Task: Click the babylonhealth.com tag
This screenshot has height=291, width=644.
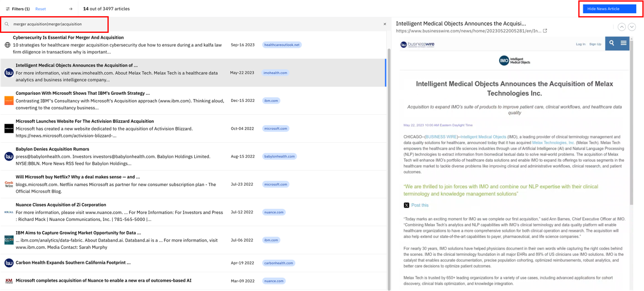Action: 279,156
